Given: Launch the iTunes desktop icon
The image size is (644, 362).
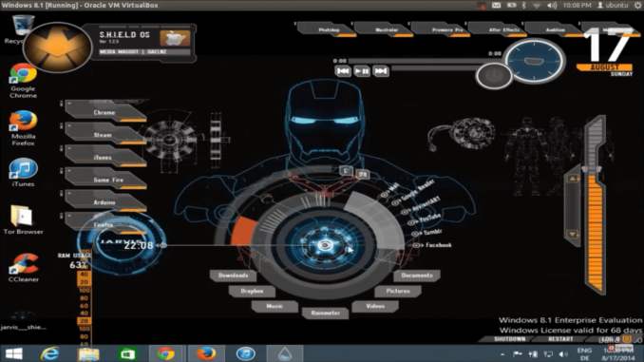Looking at the screenshot, I should 23,172.
